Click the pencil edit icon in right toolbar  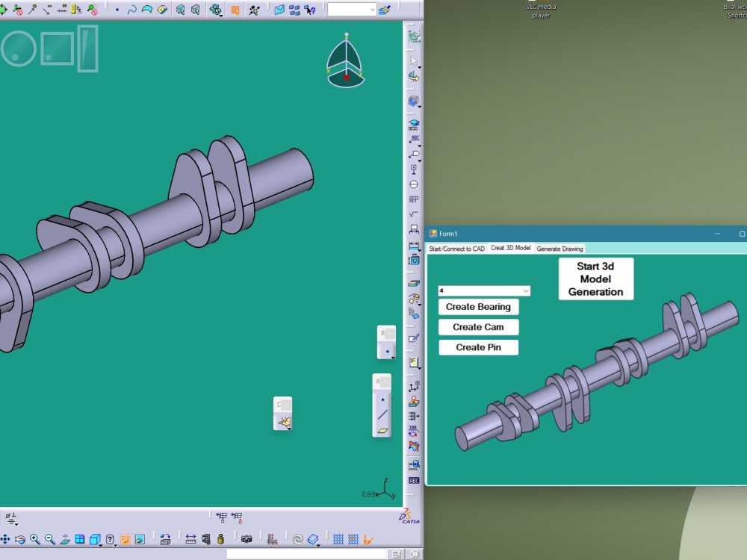click(414, 338)
